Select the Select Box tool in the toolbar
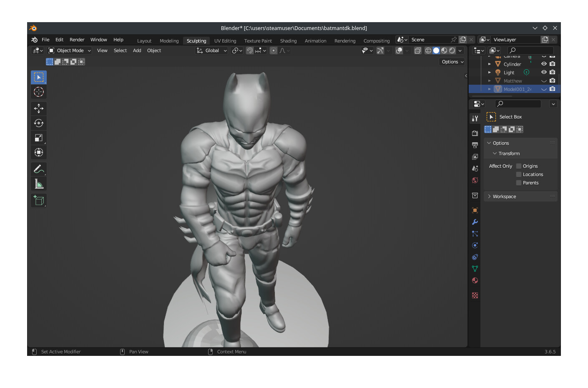The height and width of the screenshot is (388, 588). [39, 78]
